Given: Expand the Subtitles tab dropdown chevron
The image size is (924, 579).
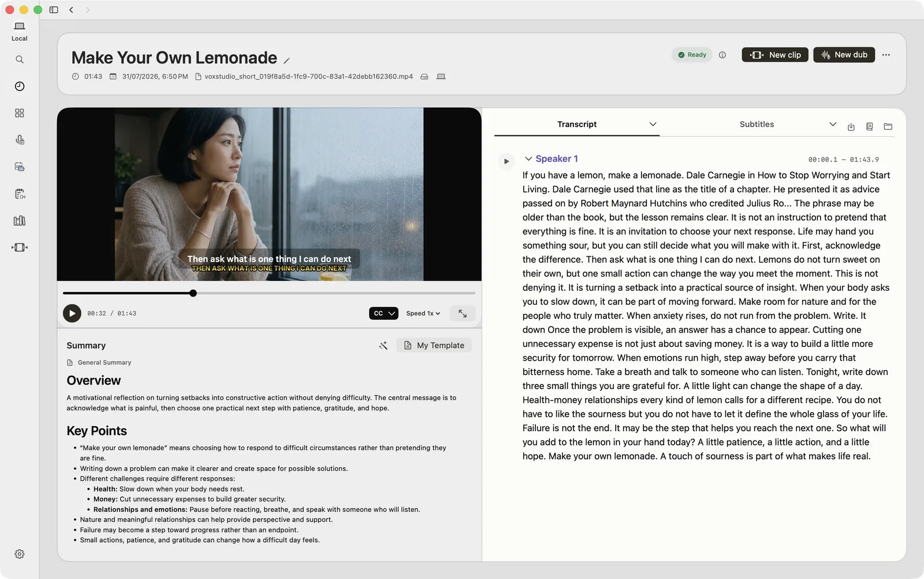Looking at the screenshot, I should [832, 124].
